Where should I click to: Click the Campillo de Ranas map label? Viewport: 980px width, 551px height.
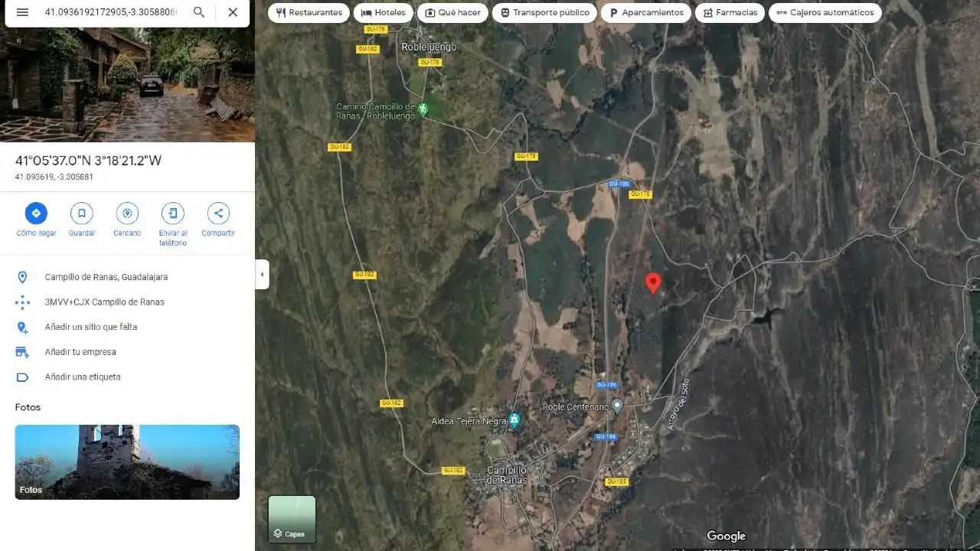507,475
